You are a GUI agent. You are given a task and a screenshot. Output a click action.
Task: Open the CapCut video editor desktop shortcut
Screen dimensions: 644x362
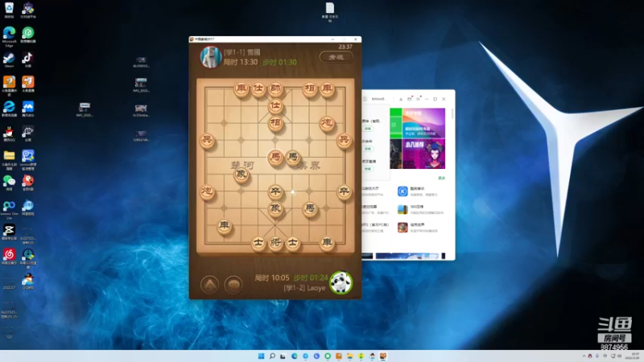tap(9, 232)
